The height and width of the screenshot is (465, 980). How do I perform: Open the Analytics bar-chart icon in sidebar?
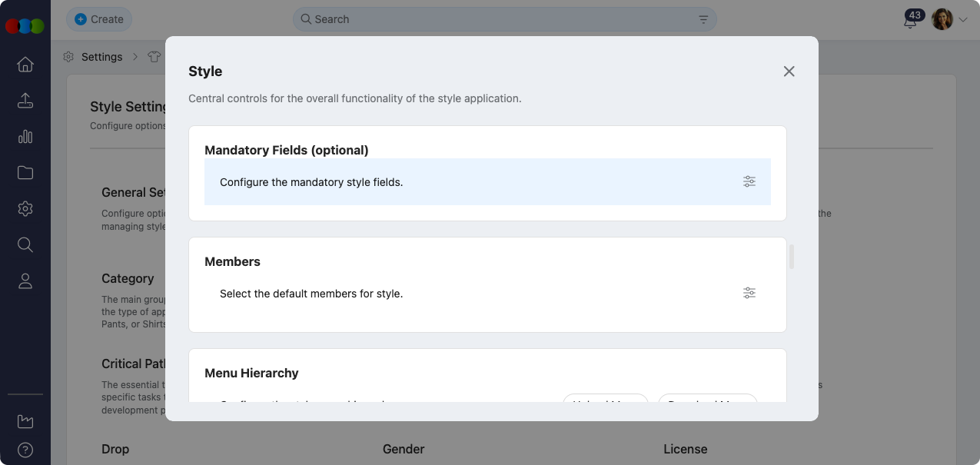pos(25,136)
